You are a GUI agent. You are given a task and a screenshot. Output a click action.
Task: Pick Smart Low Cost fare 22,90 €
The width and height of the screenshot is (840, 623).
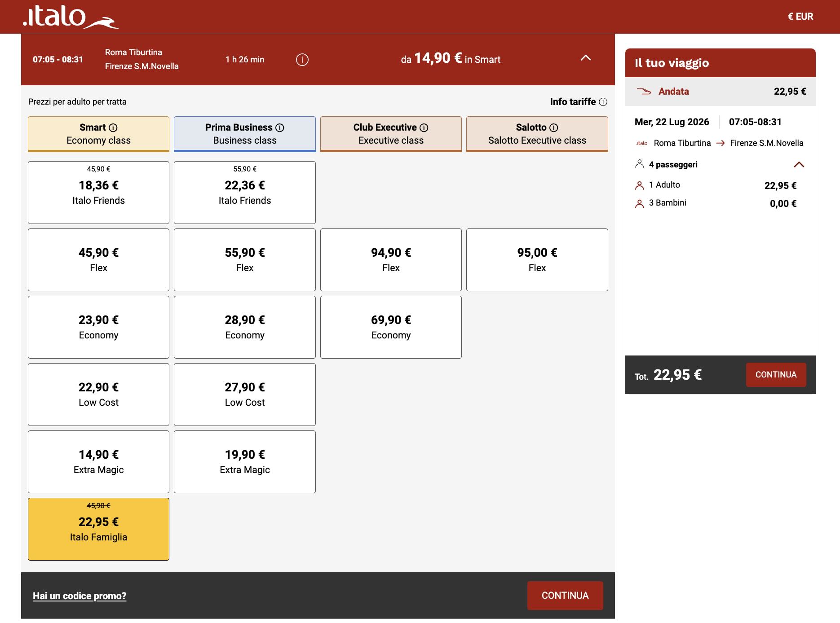tap(99, 395)
